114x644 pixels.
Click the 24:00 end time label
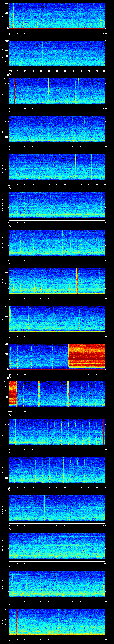[x=105, y=298]
